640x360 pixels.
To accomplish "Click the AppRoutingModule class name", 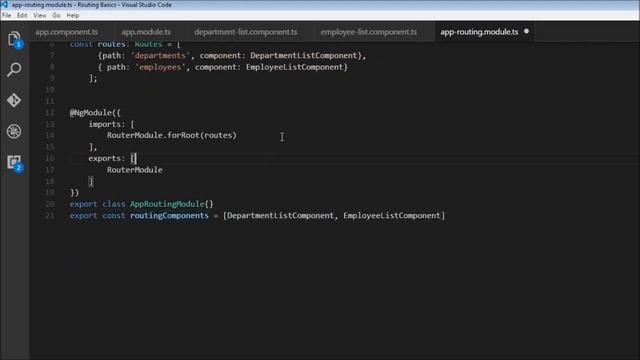I will tap(167, 204).
